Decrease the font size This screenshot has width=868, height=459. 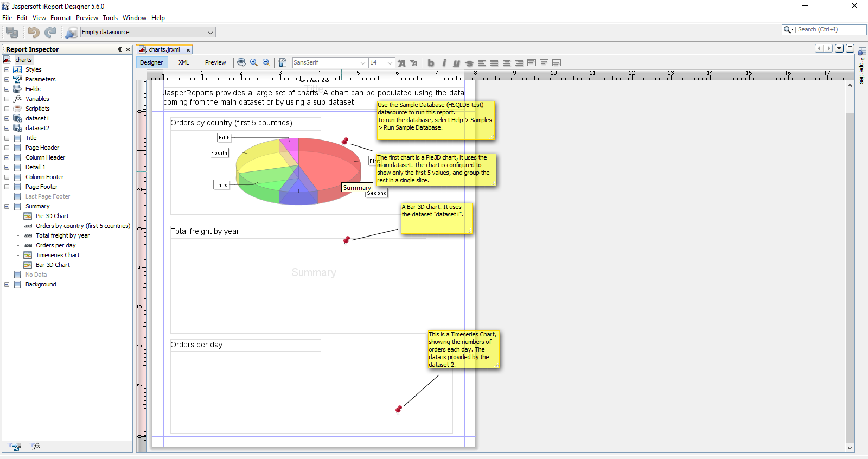pyautogui.click(x=414, y=63)
